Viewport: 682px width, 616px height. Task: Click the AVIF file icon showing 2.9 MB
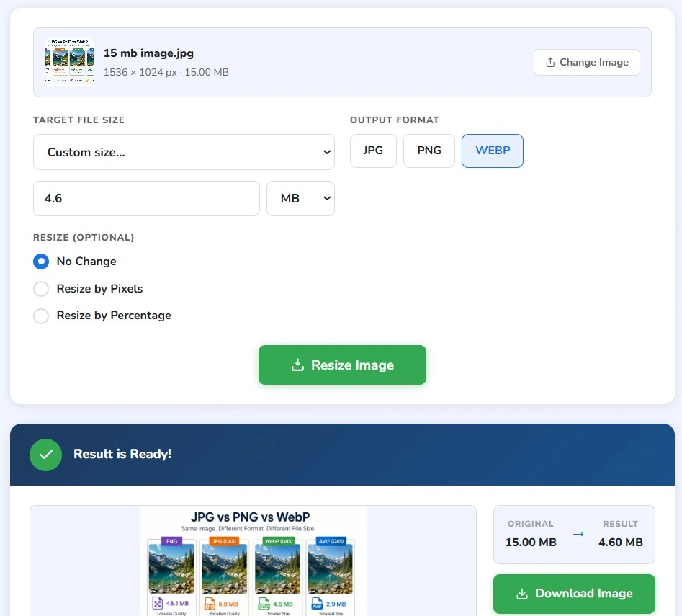317,603
